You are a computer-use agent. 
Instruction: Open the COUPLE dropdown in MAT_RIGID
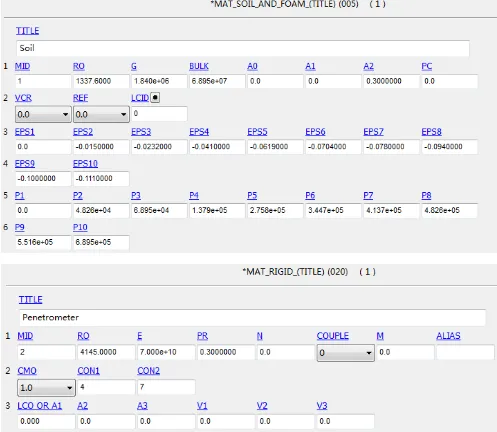point(345,353)
